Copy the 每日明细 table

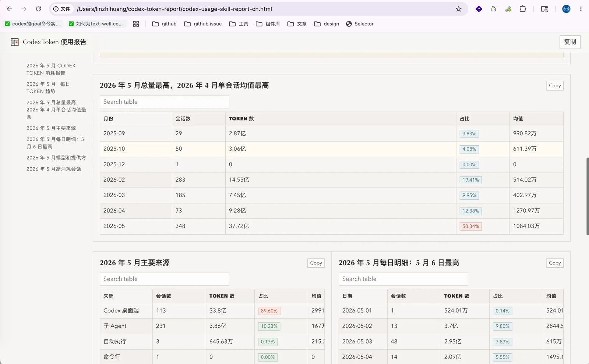tap(554, 263)
